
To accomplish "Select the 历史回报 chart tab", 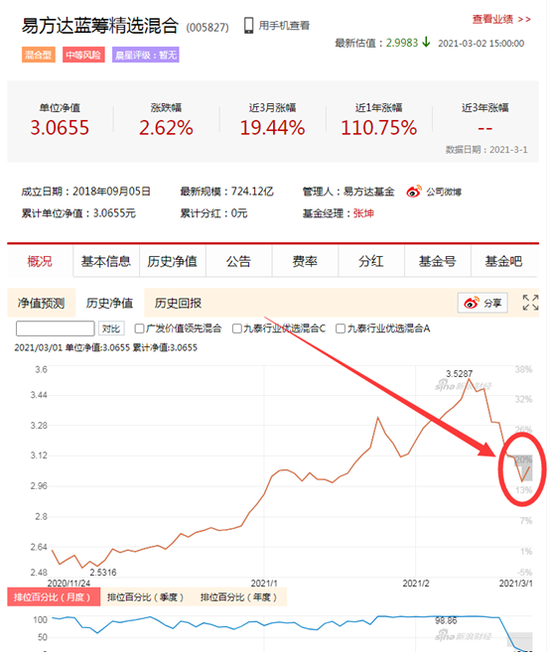I will click(x=178, y=303).
